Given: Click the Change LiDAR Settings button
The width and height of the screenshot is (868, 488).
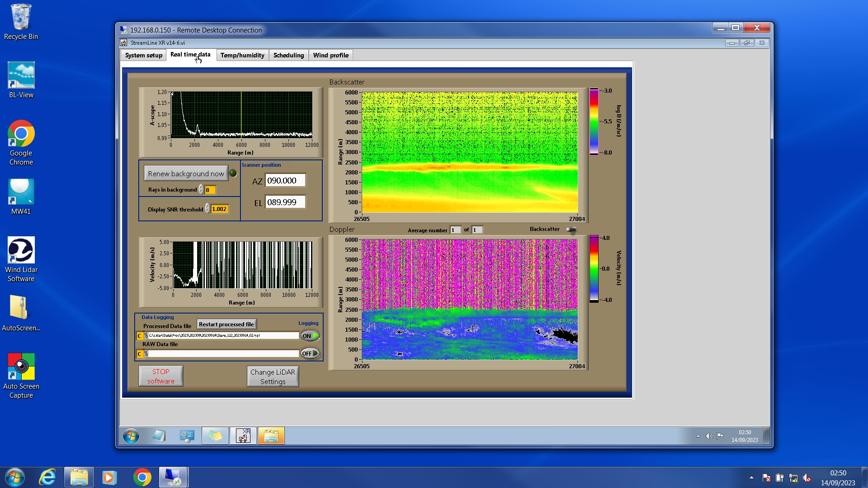Looking at the screenshot, I should click(273, 376).
